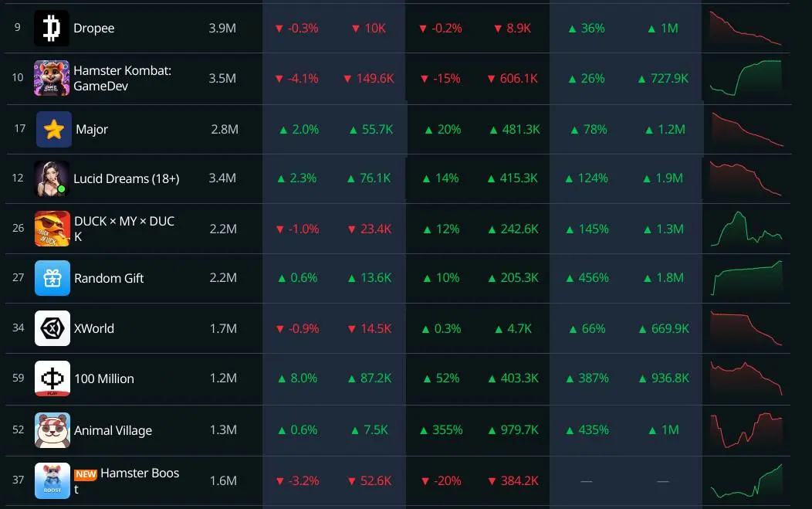Select the -3.2% change for Hamster Boost
The image size is (812, 509).
[x=298, y=481]
